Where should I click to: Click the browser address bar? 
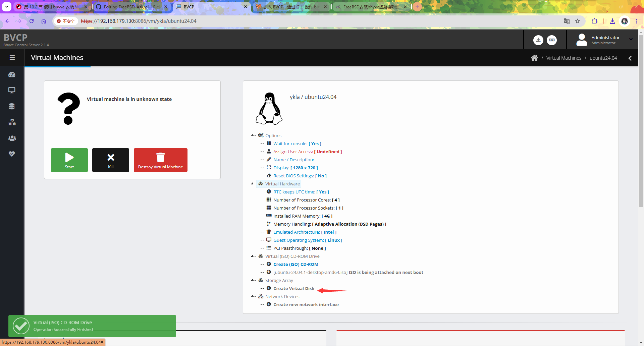319,21
